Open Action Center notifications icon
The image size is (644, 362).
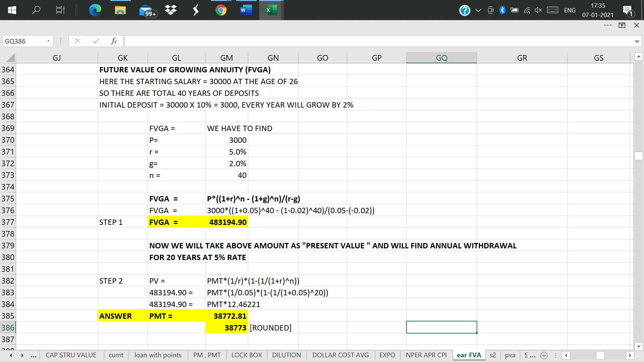(628, 11)
